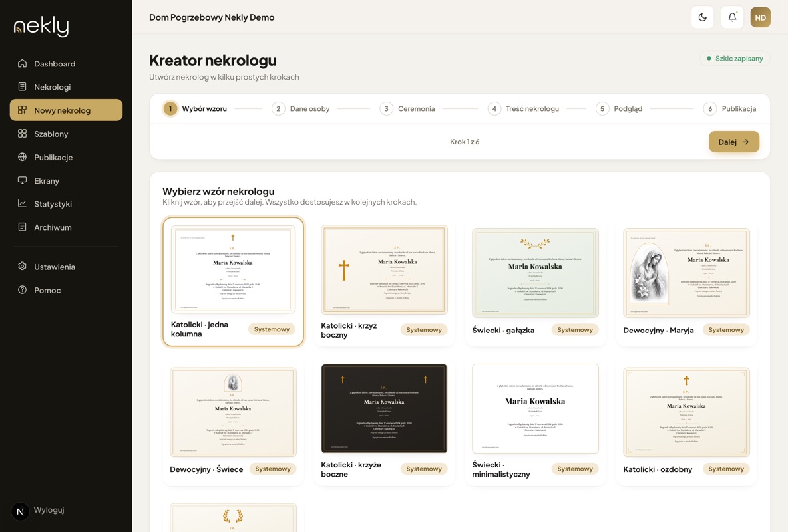
Task: Click step 1 number circle
Action: 170,108
